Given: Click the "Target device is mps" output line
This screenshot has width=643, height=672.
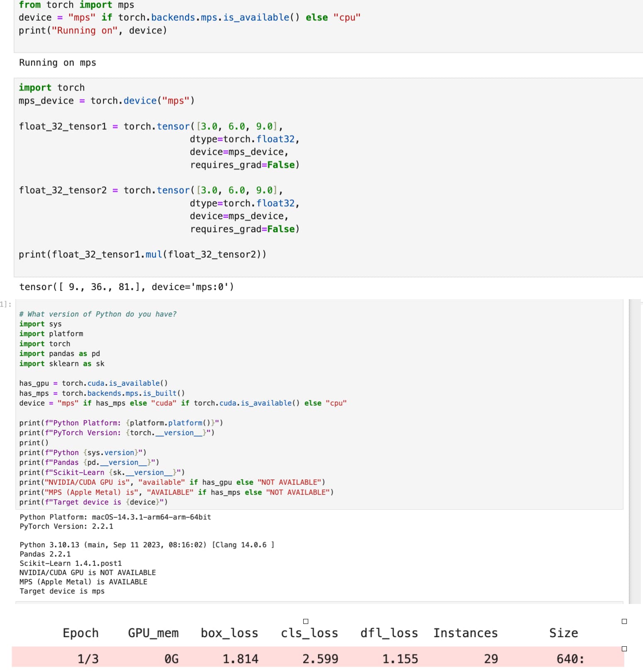Looking at the screenshot, I should tap(62, 591).
